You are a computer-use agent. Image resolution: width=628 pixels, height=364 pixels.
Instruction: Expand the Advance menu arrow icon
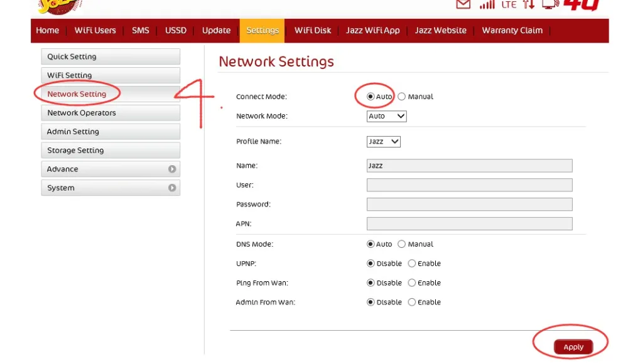pyautogui.click(x=172, y=169)
